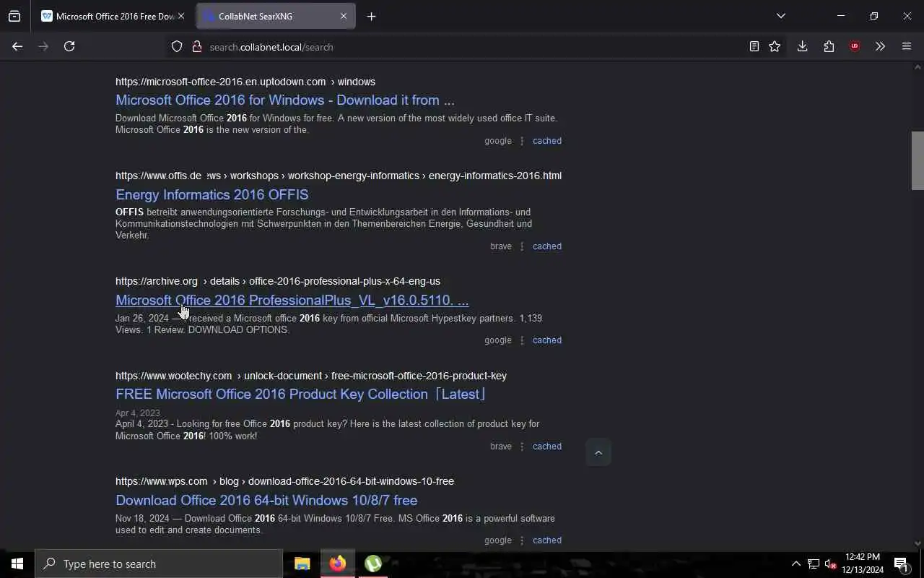Open the muted volume tray icon

(831, 564)
